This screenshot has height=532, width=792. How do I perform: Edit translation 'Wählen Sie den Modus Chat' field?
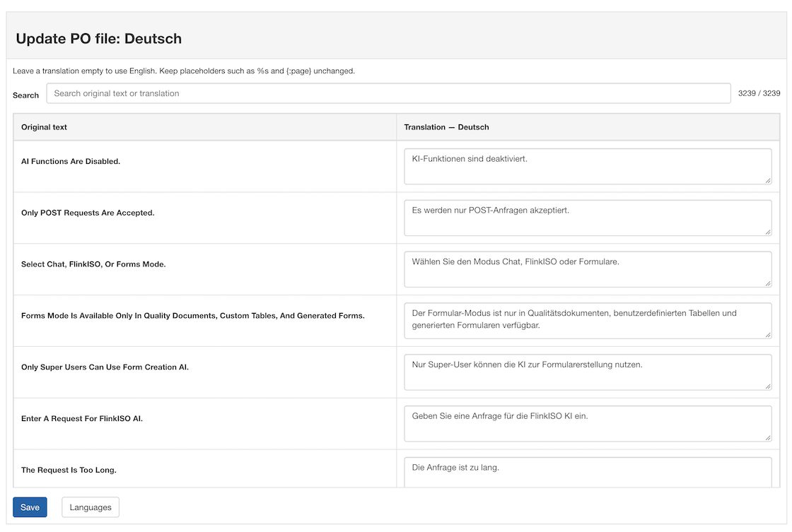point(588,269)
